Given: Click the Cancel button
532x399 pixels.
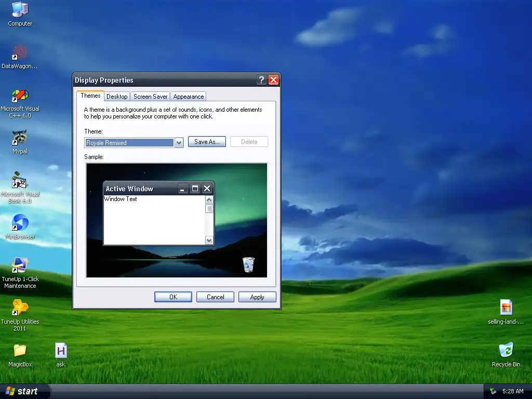Looking at the screenshot, I should click(215, 297).
